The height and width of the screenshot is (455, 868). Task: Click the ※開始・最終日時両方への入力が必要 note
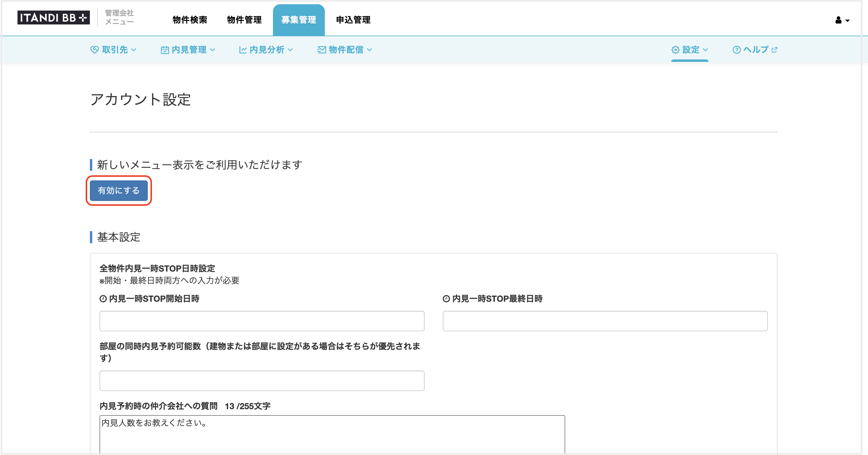169,280
